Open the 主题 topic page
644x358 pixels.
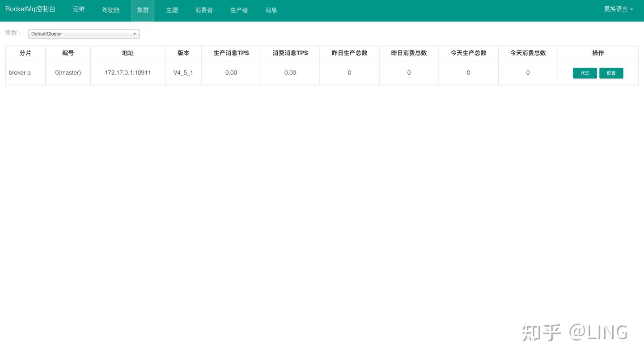172,10
